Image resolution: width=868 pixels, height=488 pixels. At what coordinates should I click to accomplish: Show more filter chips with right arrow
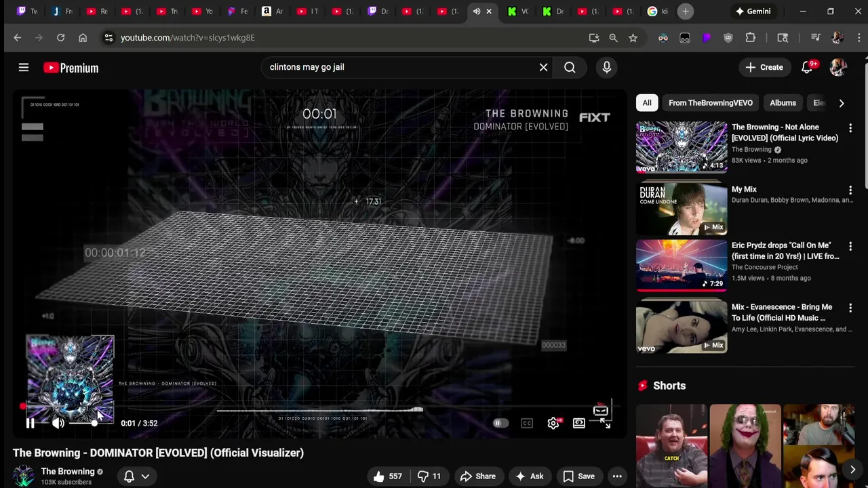point(842,103)
